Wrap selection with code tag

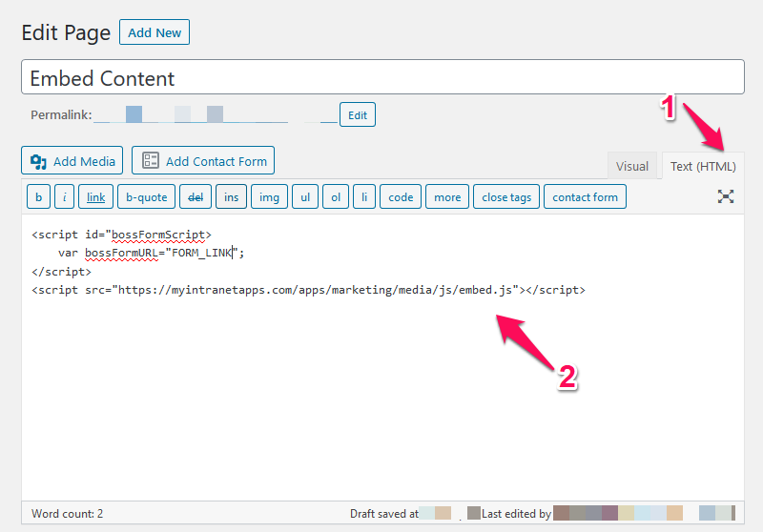pyautogui.click(x=401, y=197)
